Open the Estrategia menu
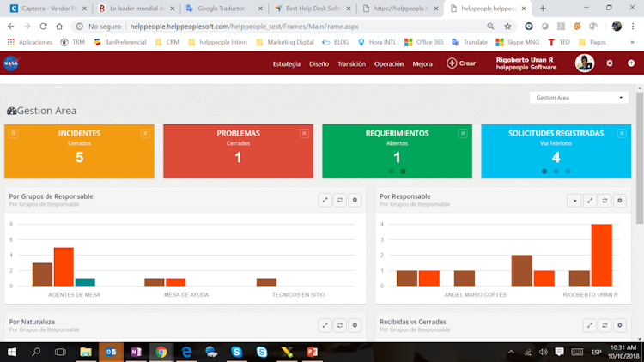 coord(286,63)
